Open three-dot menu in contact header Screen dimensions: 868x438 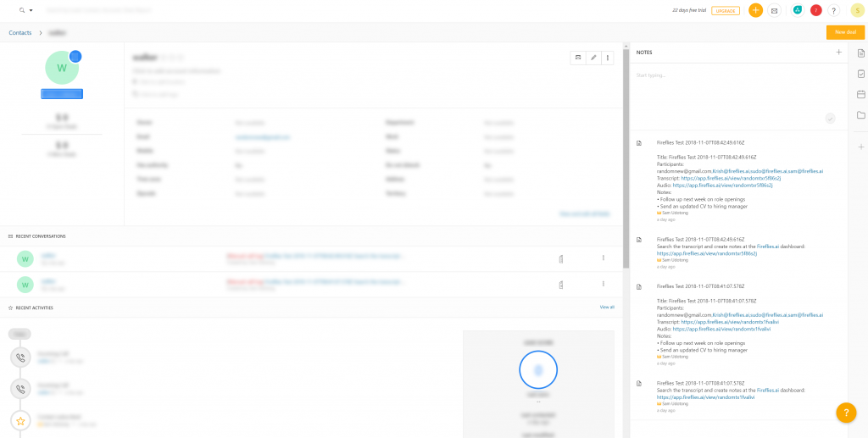tap(608, 58)
